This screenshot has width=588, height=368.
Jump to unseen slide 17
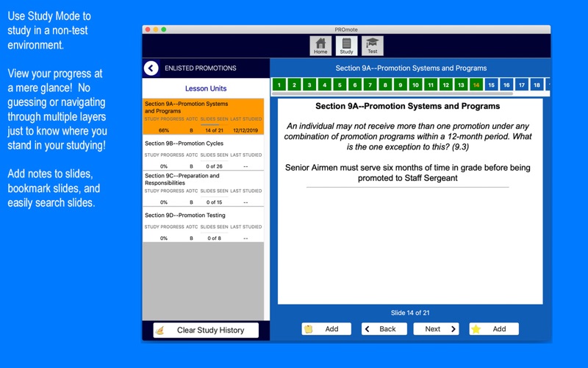point(522,85)
